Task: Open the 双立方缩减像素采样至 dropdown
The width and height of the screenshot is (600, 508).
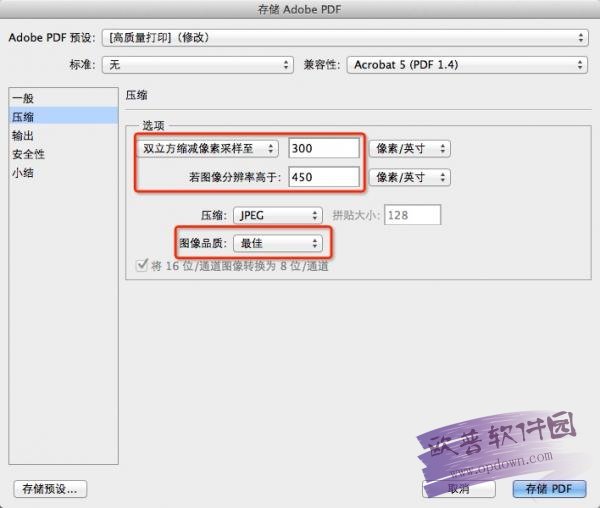Action: (208, 148)
